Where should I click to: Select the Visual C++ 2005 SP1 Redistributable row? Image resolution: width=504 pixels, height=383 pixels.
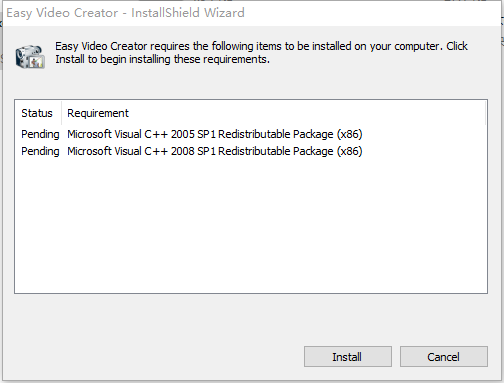click(x=251, y=134)
